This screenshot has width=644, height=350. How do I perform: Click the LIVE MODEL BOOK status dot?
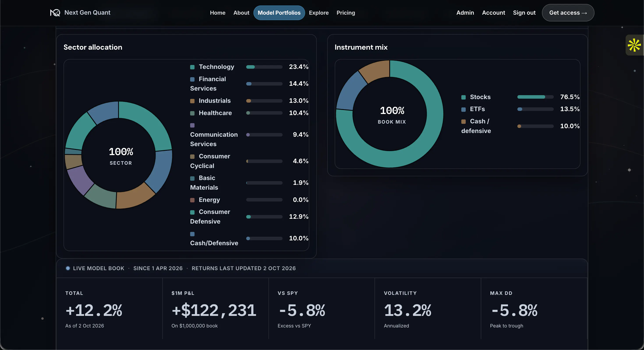click(x=68, y=268)
